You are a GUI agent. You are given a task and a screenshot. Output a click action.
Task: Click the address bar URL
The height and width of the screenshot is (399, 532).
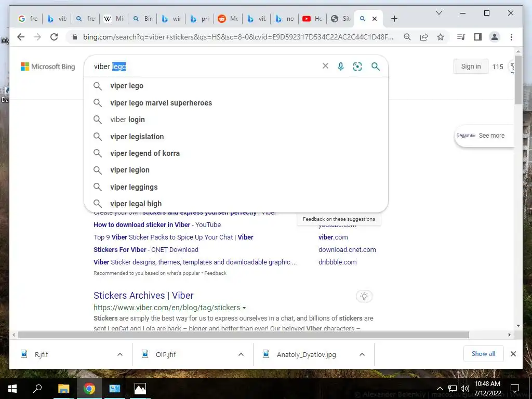[238, 37]
